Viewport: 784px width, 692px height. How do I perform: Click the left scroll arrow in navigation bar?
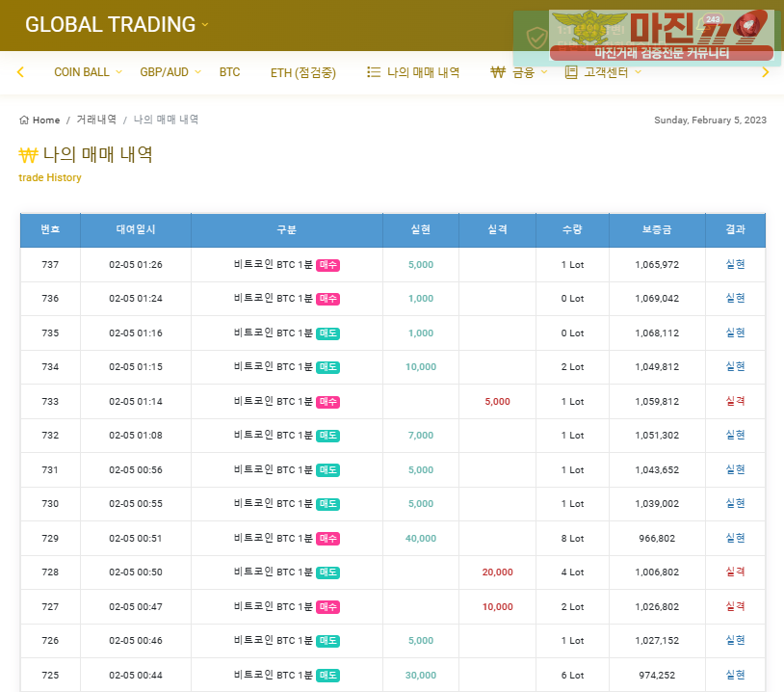pos(20,72)
